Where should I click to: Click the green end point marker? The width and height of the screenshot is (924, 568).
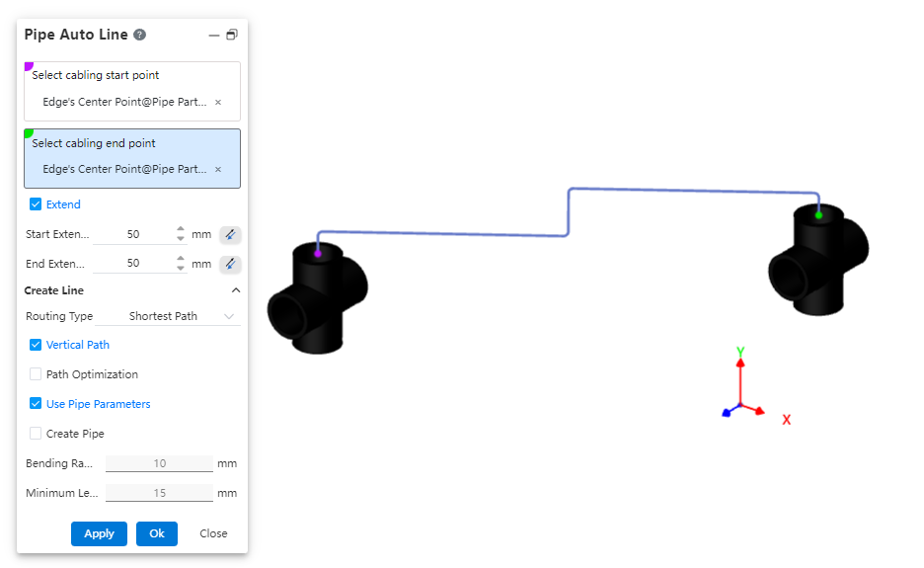click(818, 214)
